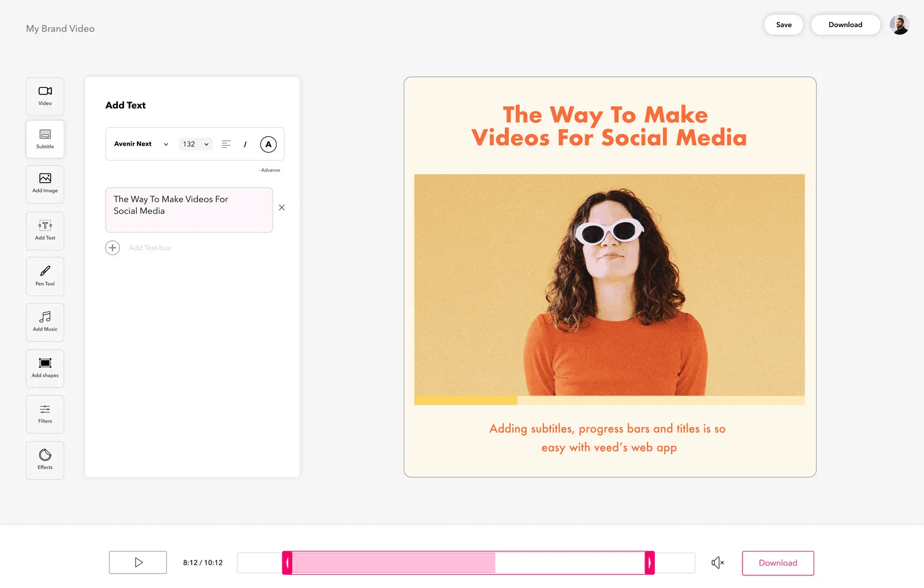Open the text alignment options

[x=226, y=144]
